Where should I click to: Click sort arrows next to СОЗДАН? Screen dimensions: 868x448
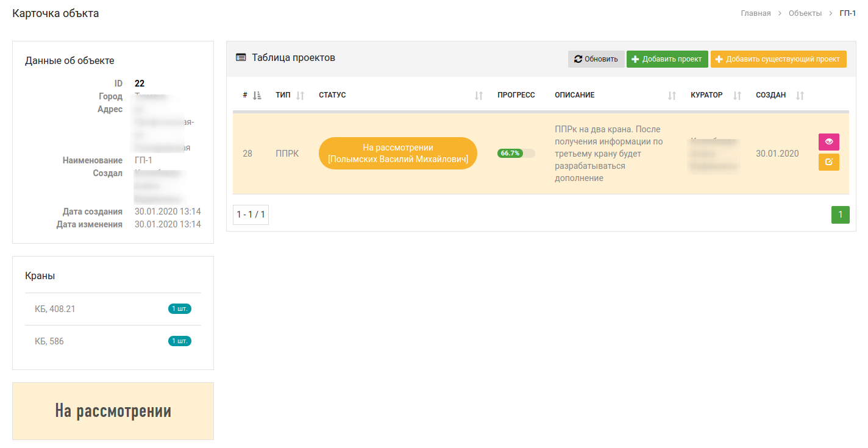tap(800, 95)
